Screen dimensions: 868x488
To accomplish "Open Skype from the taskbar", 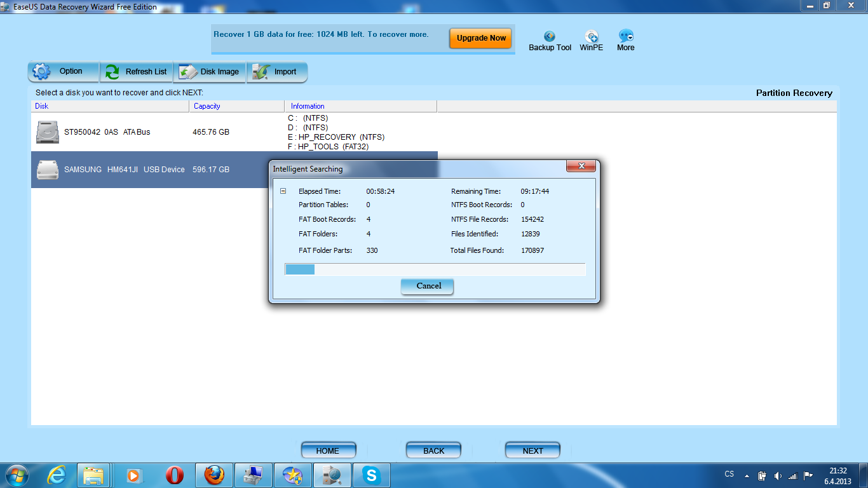I will click(372, 475).
